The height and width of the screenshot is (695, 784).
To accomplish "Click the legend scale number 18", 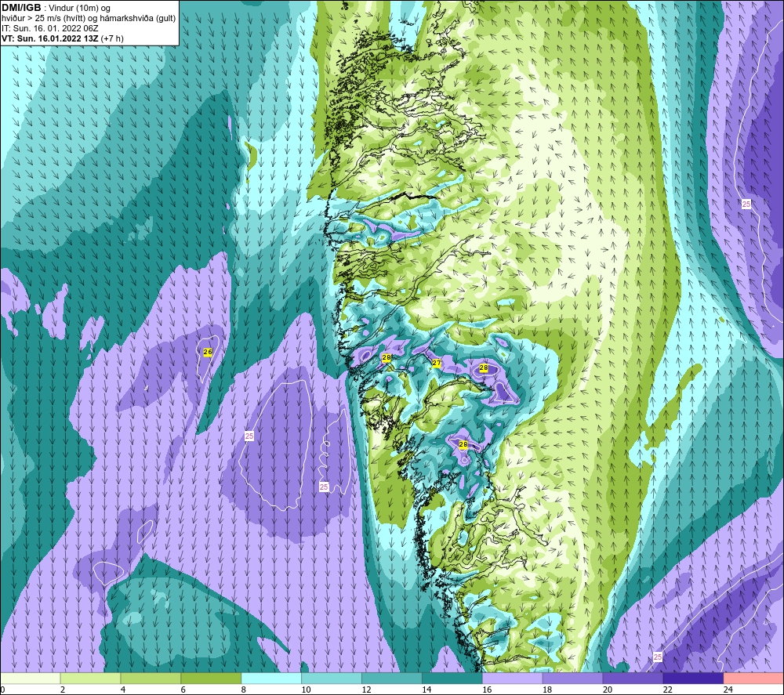I will (x=547, y=690).
